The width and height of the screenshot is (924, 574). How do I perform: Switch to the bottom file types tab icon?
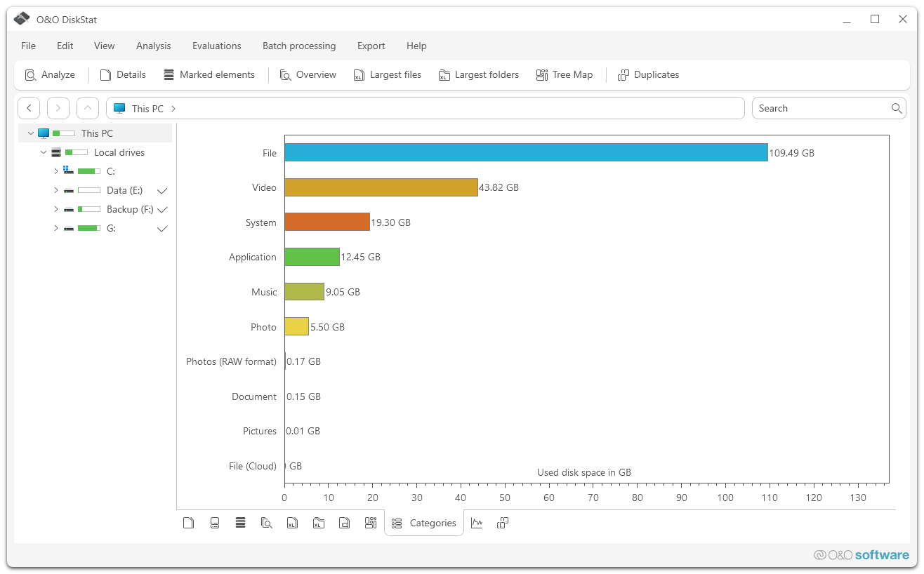tap(344, 523)
